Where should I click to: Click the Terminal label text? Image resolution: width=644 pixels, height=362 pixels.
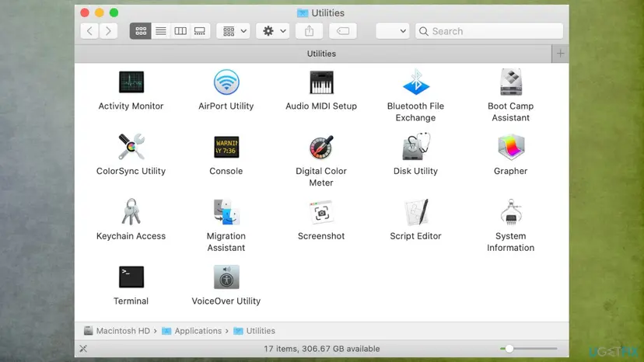tap(131, 301)
